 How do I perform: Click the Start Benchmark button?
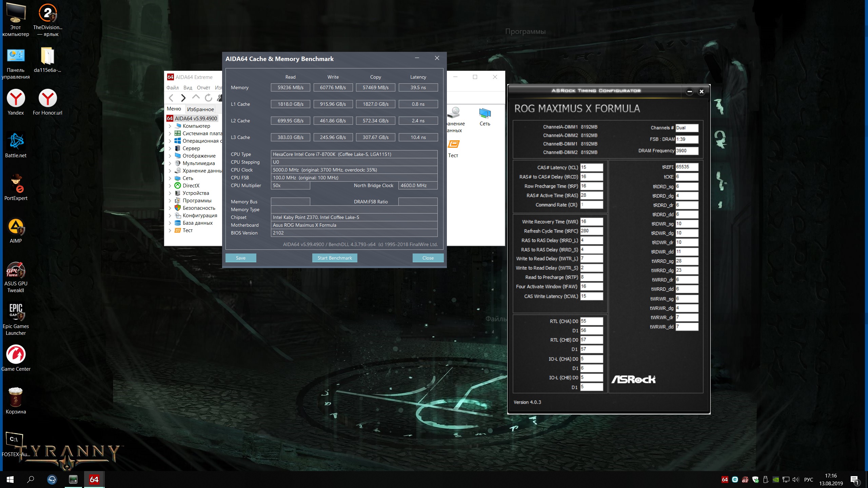[334, 258]
